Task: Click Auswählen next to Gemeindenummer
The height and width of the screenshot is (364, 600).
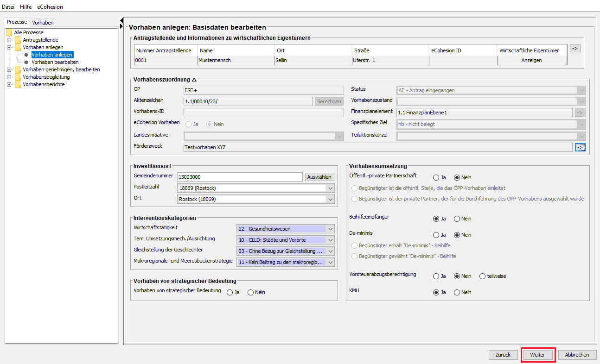Action: click(319, 177)
